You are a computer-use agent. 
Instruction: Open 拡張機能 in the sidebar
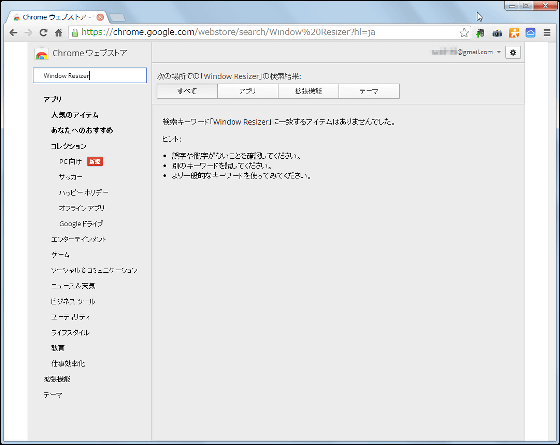[57, 379]
